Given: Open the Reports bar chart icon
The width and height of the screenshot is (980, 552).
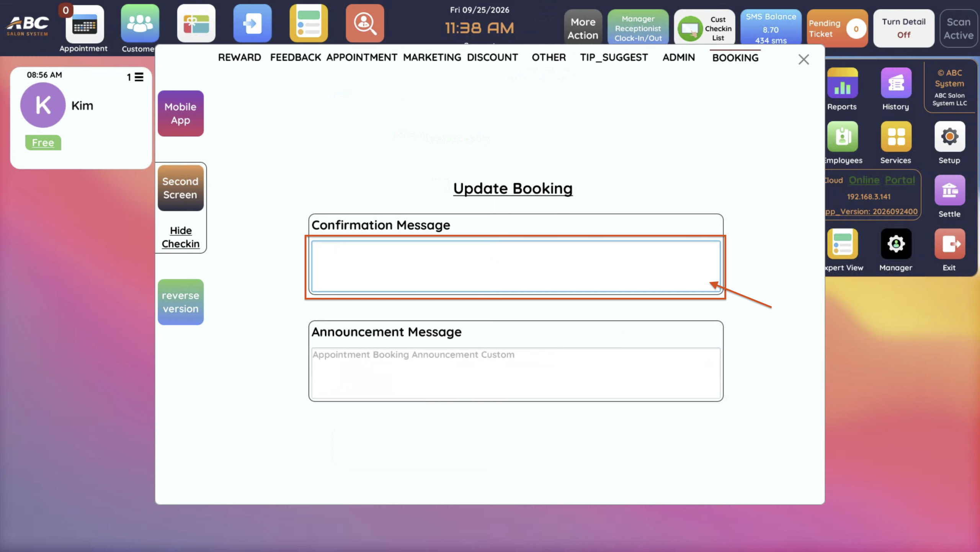Looking at the screenshot, I should (x=842, y=83).
